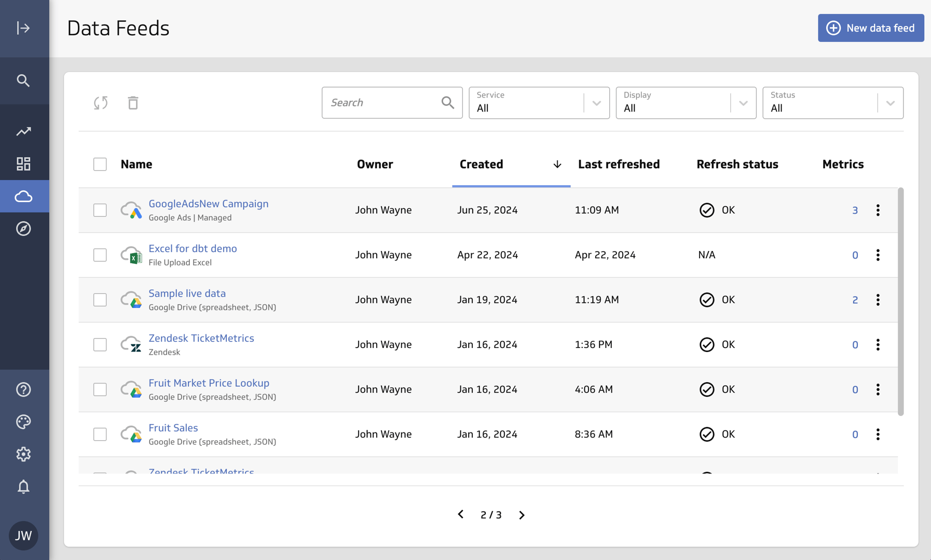Open the GoogleAdsNew Campaign feed link
This screenshot has height=560, width=931.
(209, 204)
